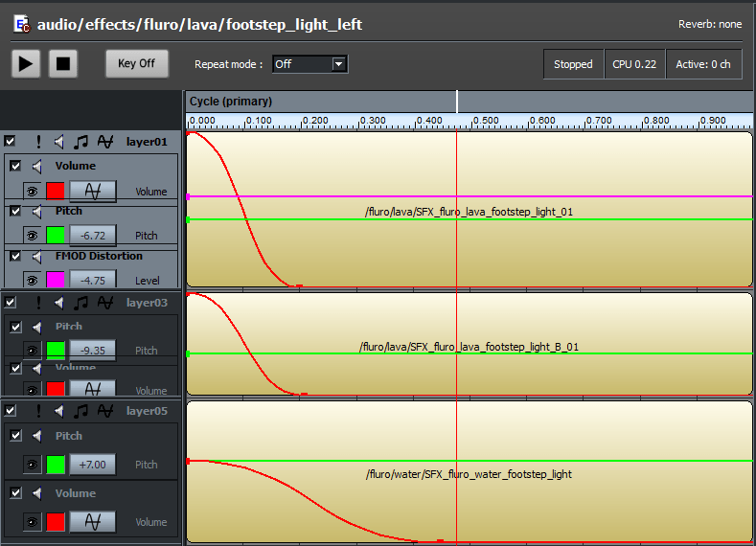This screenshot has height=546, width=756.
Task: Click the magenta FMOD Distortion color swatch
Action: [56, 280]
